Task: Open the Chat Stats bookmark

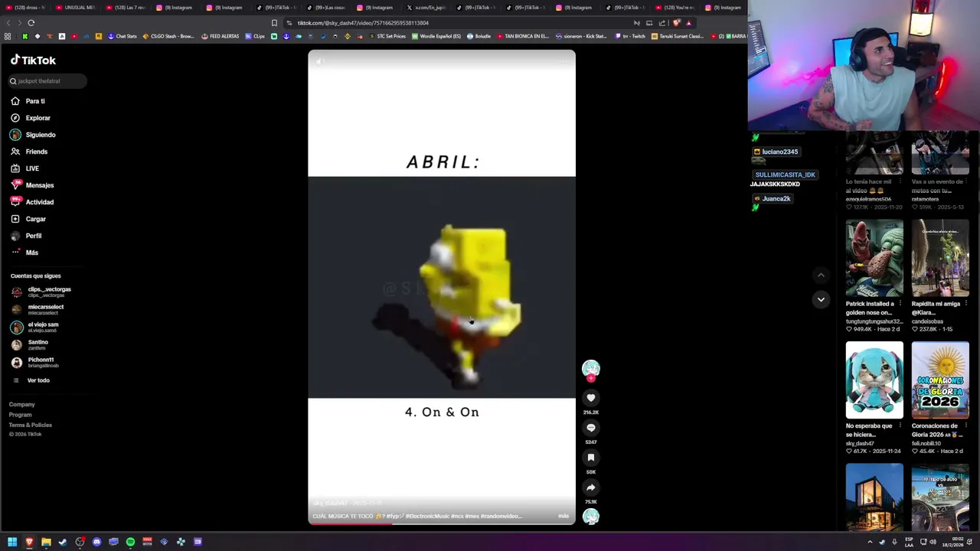Action: 122,36
